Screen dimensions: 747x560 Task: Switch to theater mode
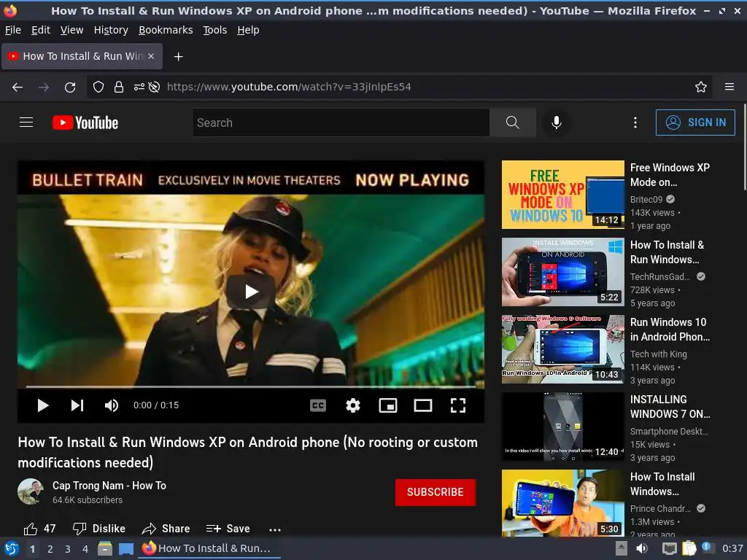(423, 405)
